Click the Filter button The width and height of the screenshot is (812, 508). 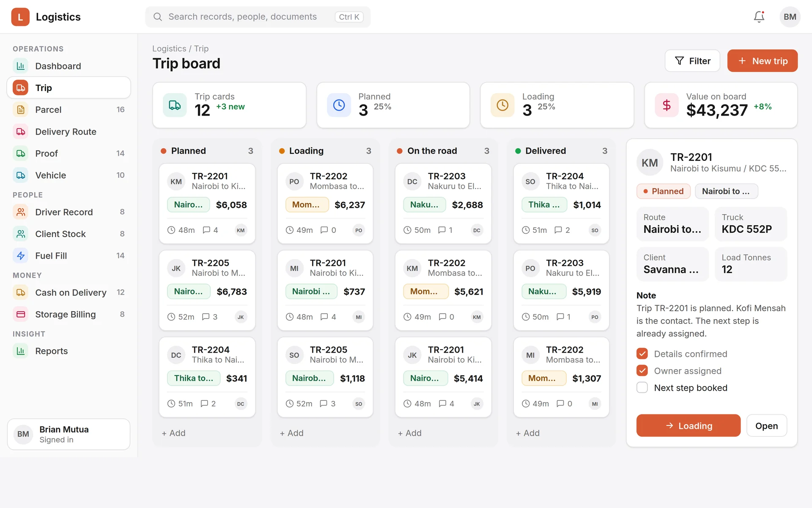click(692, 61)
